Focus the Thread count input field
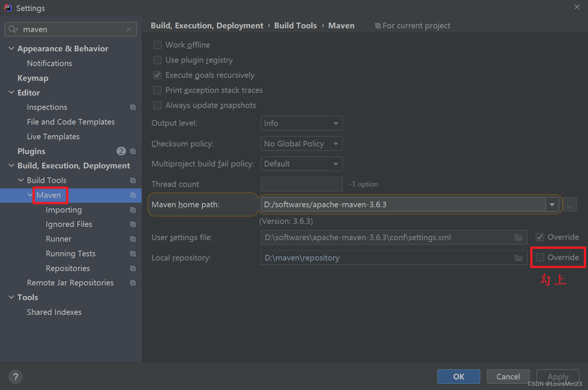 click(302, 184)
